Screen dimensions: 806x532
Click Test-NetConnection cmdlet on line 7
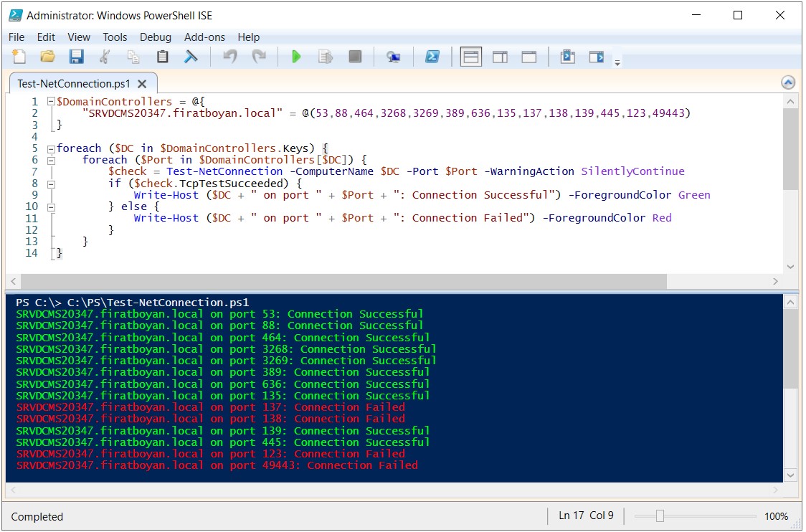pos(224,171)
